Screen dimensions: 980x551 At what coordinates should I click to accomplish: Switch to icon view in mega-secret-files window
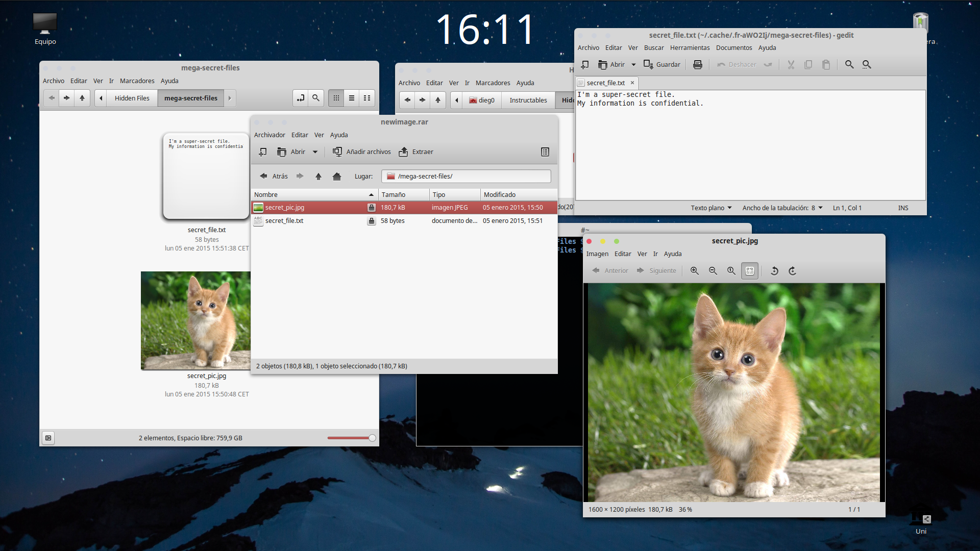click(336, 98)
